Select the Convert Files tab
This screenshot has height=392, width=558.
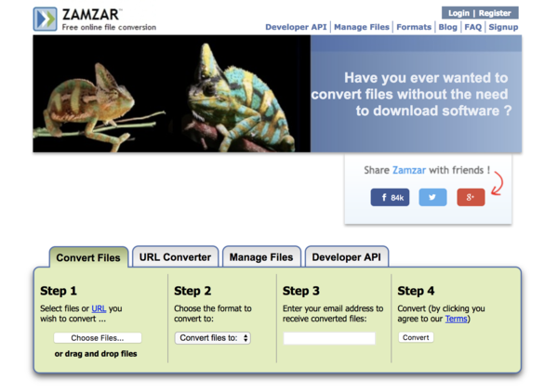point(88,257)
